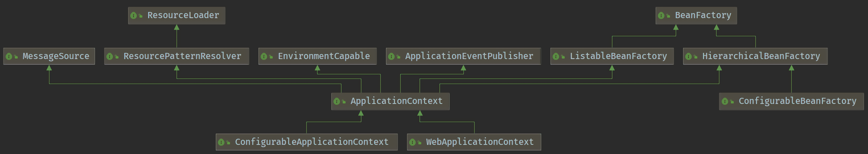
Task: Click ListableBeanFactory's interface icon
Action: pyautogui.click(x=556, y=57)
